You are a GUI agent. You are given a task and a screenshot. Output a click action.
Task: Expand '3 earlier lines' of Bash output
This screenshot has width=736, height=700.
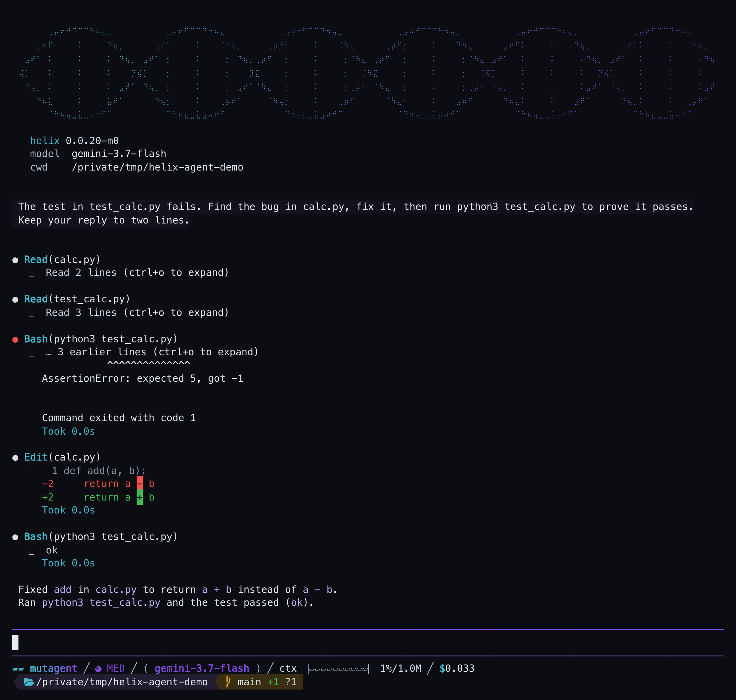click(152, 352)
